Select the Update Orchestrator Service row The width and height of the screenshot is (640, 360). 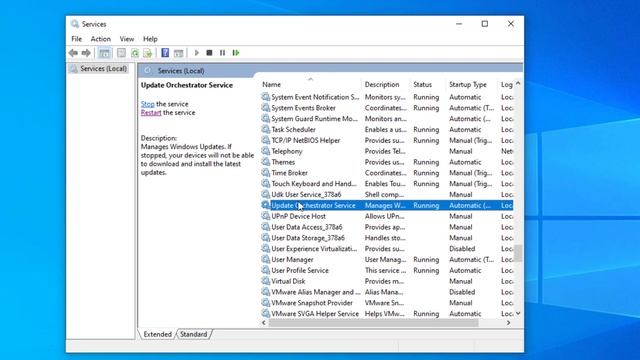[x=387, y=205]
